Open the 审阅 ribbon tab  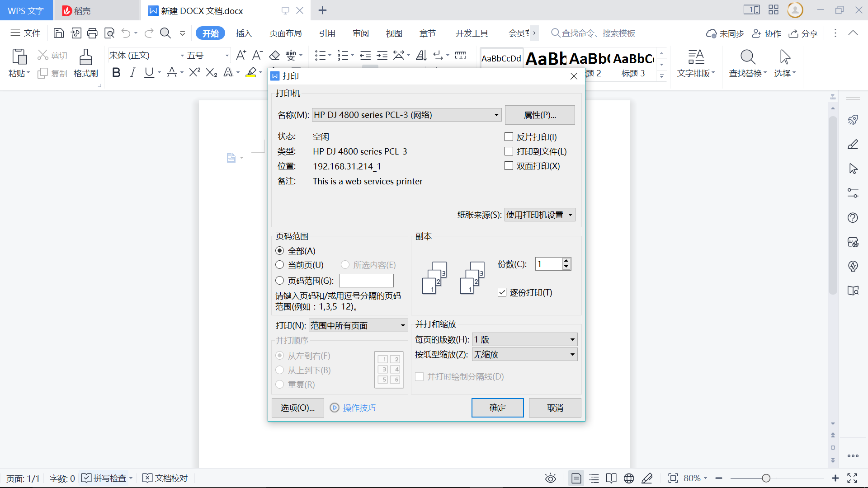click(x=360, y=33)
